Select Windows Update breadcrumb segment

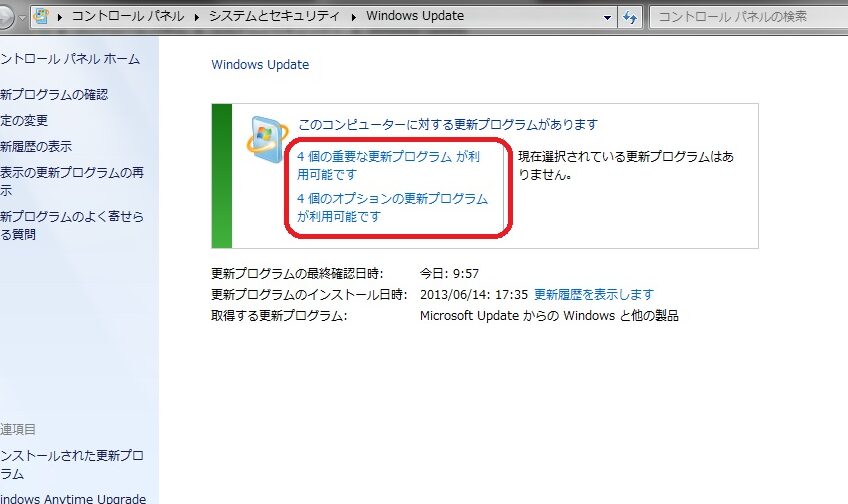pos(415,16)
